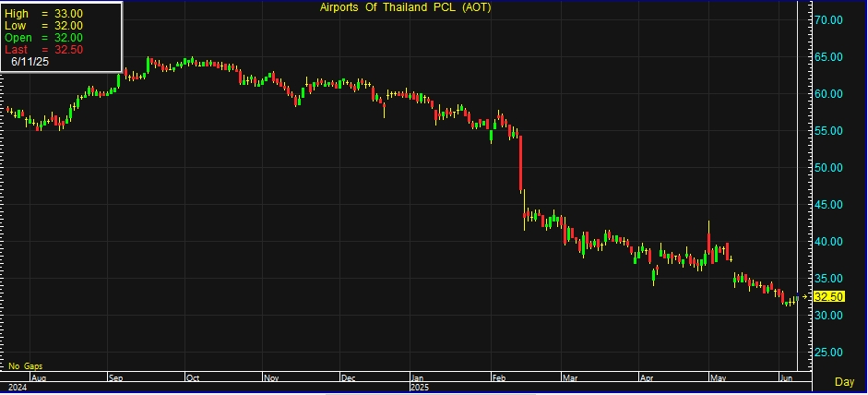Image resolution: width=868 pixels, height=395 pixels.
Task: Click the Aug label on the time axis
Action: [38, 378]
